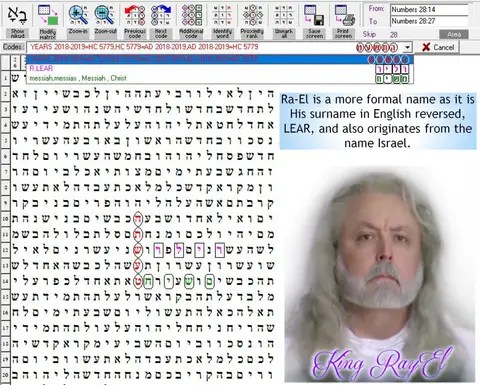This screenshot has height=385, width=480.
Task: Click the red circled letter in row 12
Action: point(138,250)
